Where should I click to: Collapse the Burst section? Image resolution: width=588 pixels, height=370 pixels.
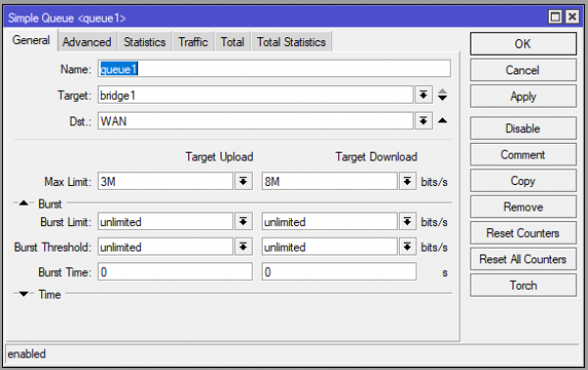(24, 204)
